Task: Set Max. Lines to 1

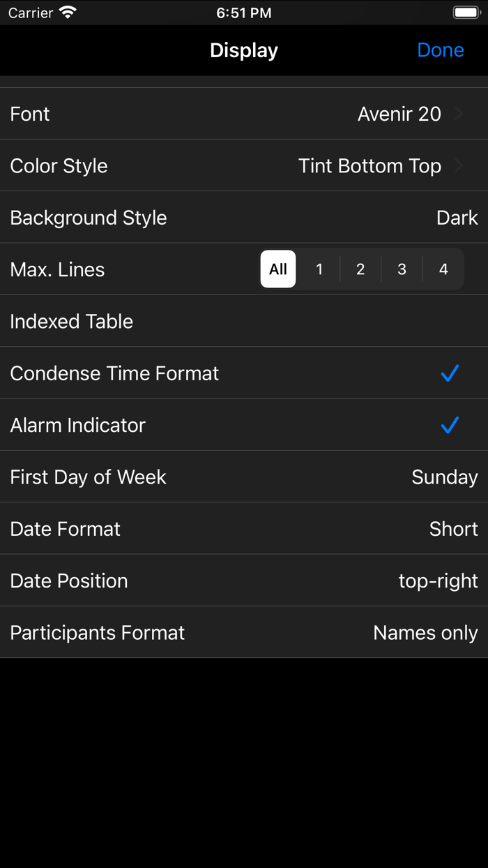Action: point(319,269)
